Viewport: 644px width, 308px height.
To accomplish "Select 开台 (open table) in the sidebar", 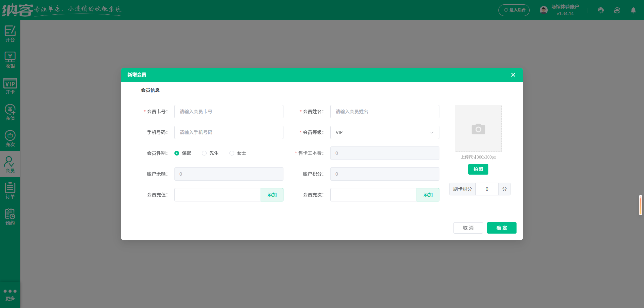I will pos(10,34).
